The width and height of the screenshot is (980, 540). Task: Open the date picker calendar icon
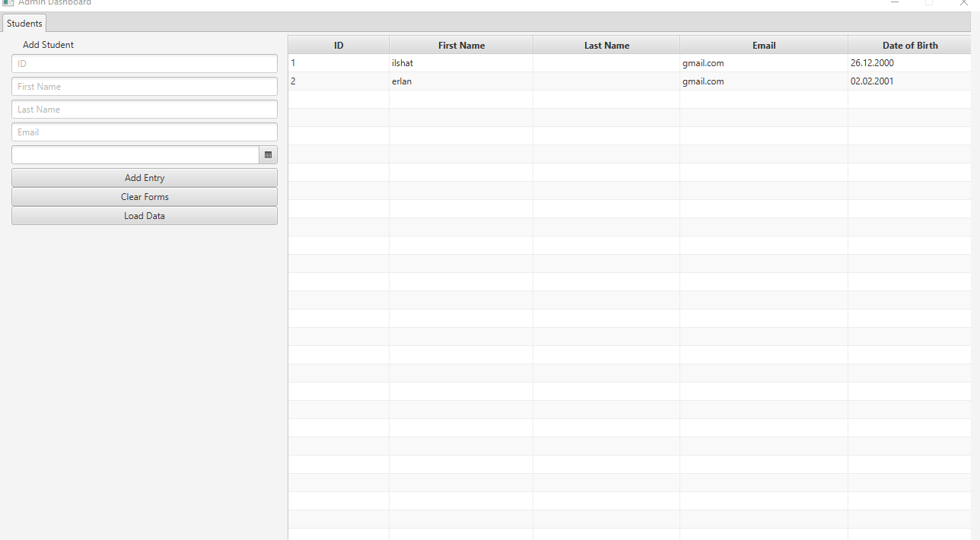pyautogui.click(x=268, y=154)
